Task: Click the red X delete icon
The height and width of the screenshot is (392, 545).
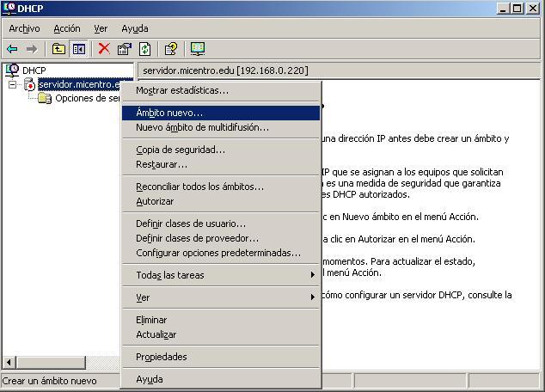Action: click(x=104, y=49)
